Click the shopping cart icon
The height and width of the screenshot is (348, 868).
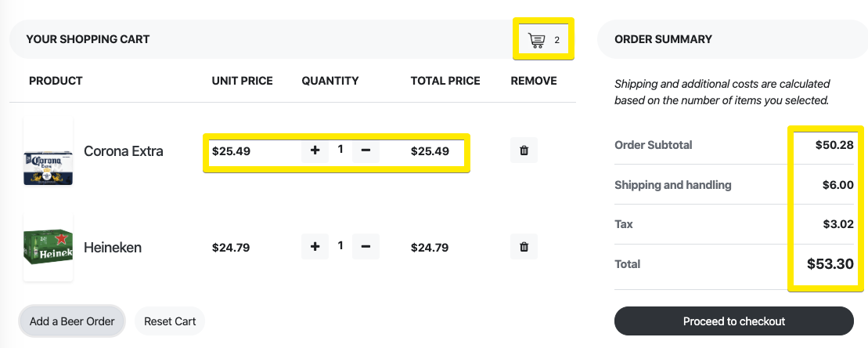pyautogui.click(x=537, y=40)
